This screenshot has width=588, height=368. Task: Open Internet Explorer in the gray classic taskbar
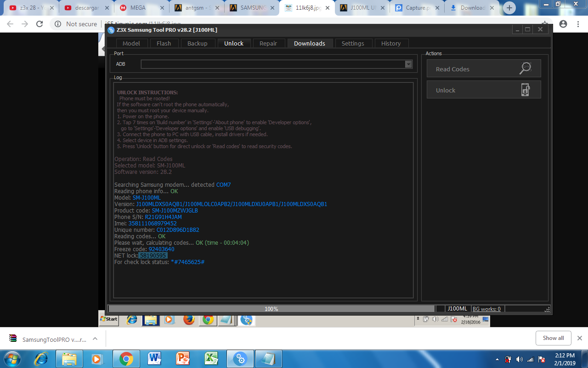point(132,319)
